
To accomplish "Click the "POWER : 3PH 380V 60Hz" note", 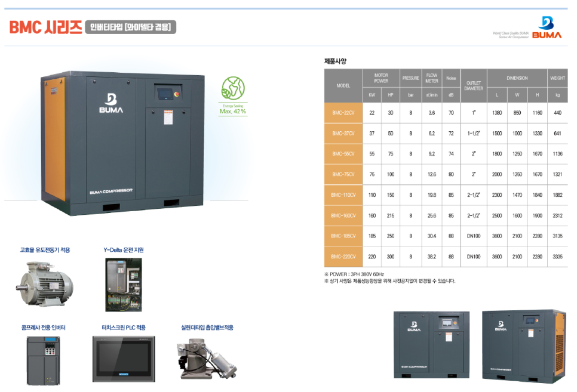I will coord(354,274).
